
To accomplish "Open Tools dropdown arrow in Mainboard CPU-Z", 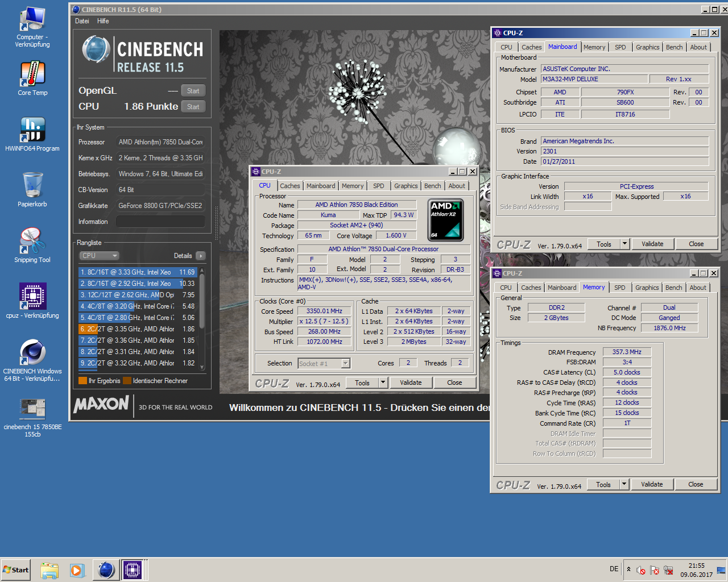I will [x=624, y=244].
